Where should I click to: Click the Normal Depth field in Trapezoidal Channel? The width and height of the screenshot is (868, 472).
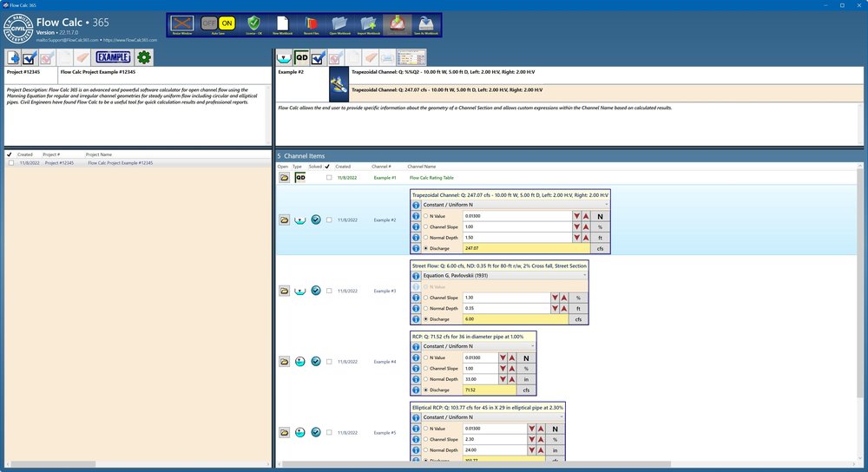click(x=517, y=238)
